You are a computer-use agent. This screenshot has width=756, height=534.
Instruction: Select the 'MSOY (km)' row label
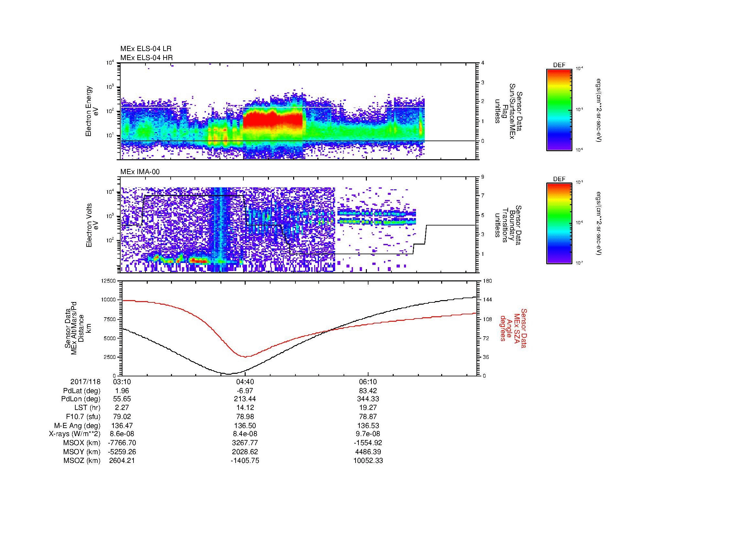click(x=82, y=452)
